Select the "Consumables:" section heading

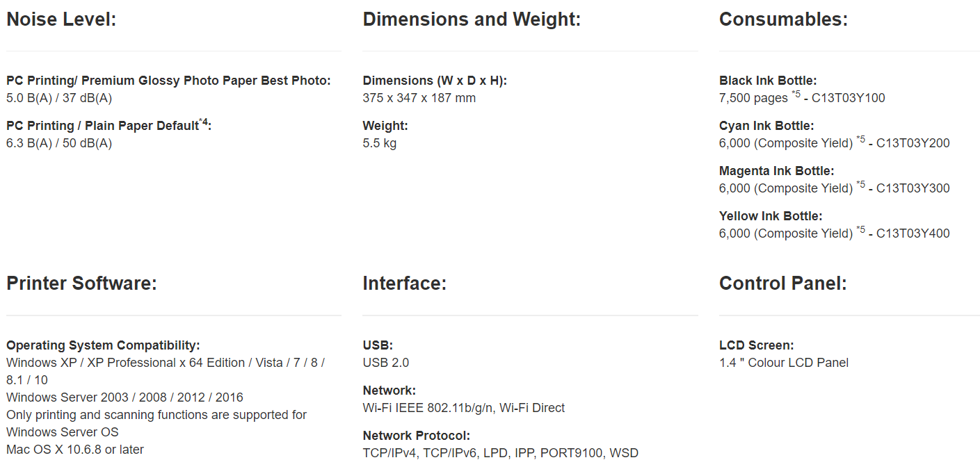[783, 19]
